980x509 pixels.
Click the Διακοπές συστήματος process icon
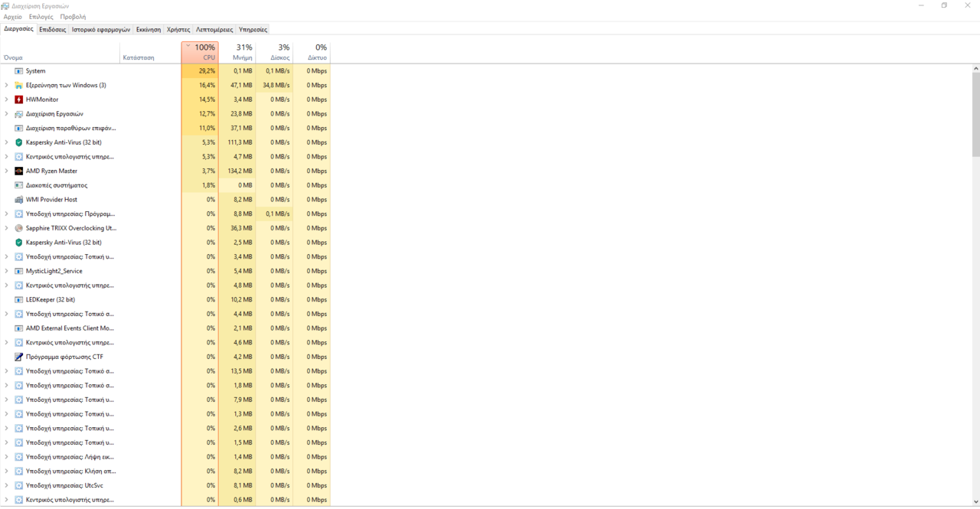[x=19, y=185]
